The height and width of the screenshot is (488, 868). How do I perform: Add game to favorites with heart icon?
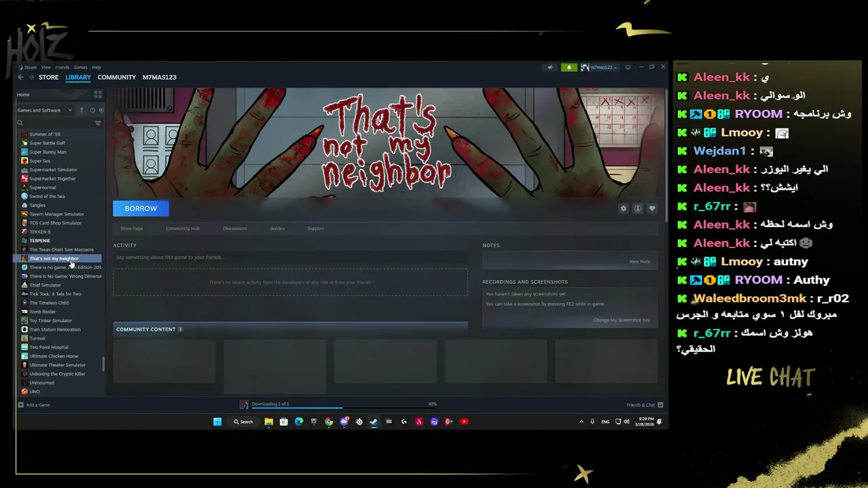coord(652,209)
